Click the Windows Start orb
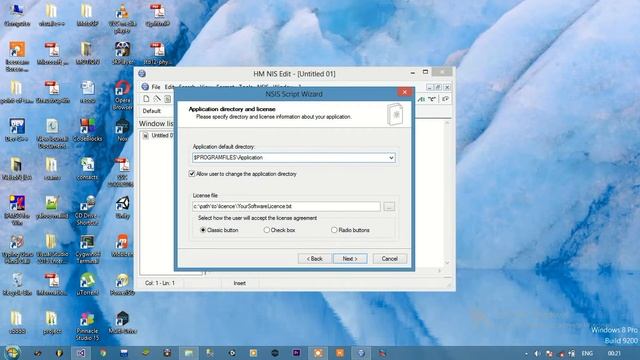 (x=12, y=353)
